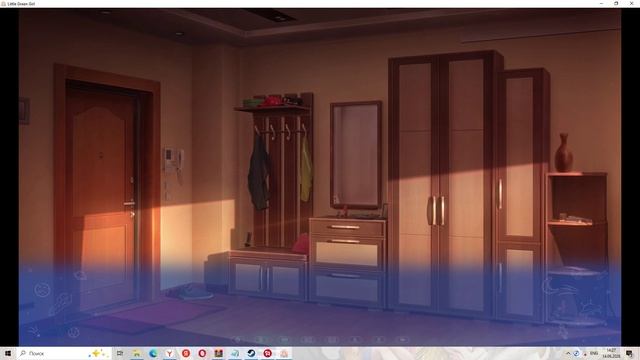Open File Explorer from the taskbar
Image resolution: width=640 pixels, height=360 pixels.
click(x=137, y=353)
